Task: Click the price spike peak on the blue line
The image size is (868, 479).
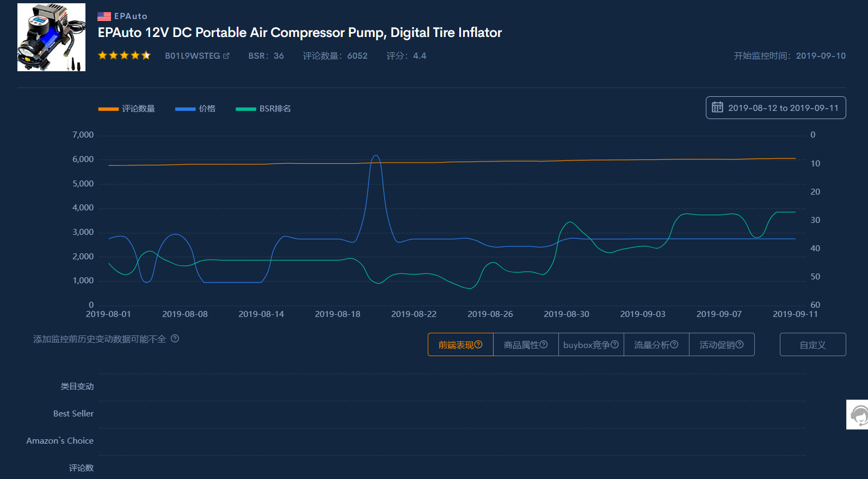Action: click(x=375, y=156)
